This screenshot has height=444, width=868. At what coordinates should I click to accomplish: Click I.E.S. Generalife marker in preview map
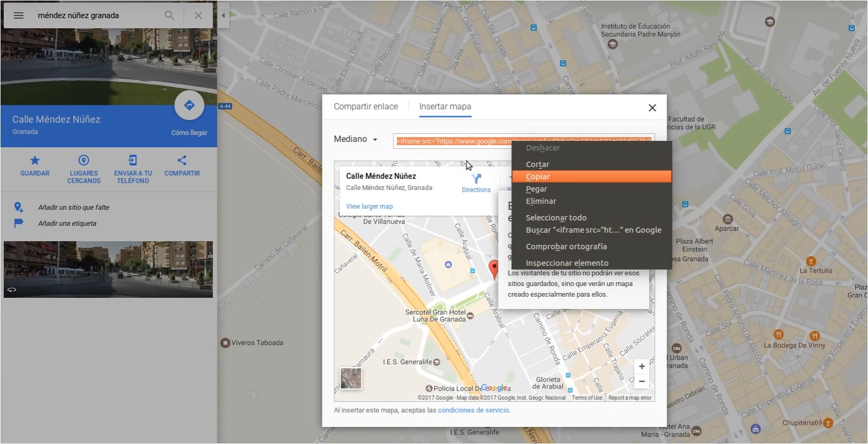(437, 362)
